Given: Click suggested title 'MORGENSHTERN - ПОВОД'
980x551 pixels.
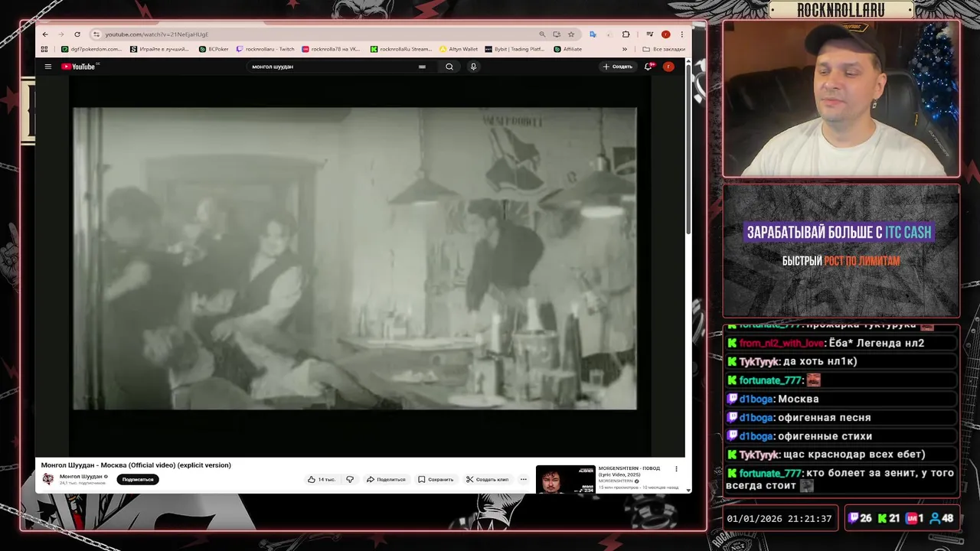Looking at the screenshot, I should click(x=629, y=471).
